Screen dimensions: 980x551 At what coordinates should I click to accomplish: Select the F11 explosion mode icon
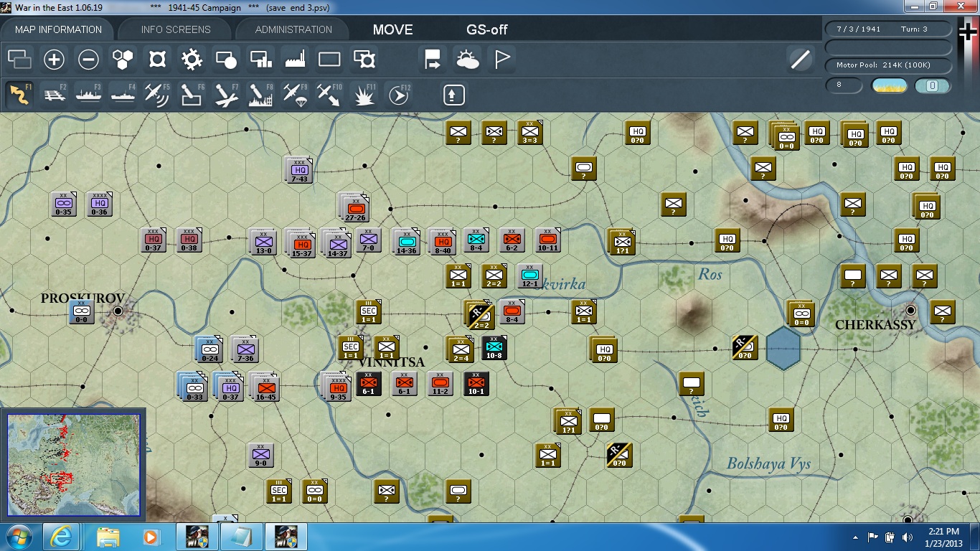(364, 95)
